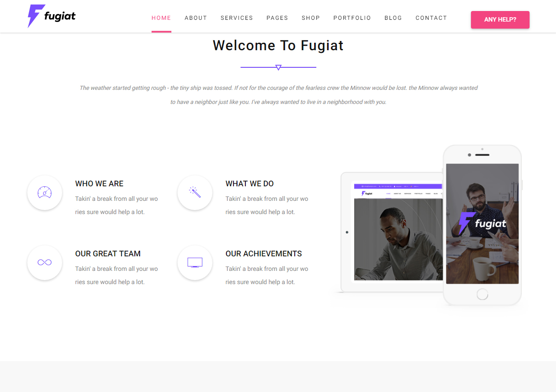The width and height of the screenshot is (556, 392).
Task: Click the triangle divider under the welcome heading
Action: [x=278, y=67]
